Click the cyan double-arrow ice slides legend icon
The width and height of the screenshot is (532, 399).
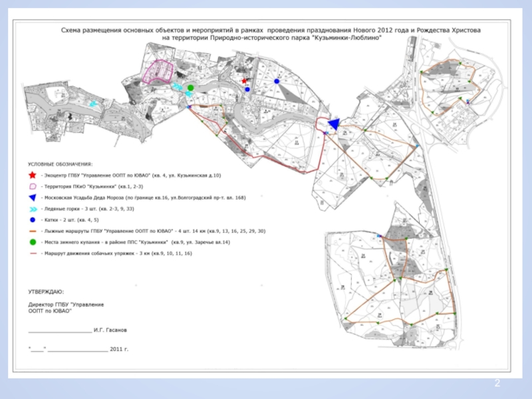click(x=32, y=209)
